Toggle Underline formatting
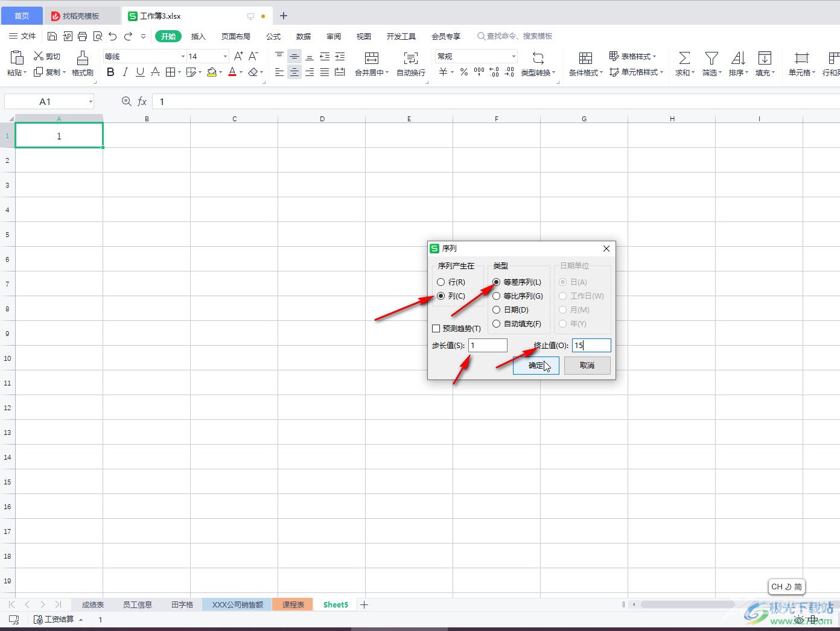The image size is (840, 631). 140,72
